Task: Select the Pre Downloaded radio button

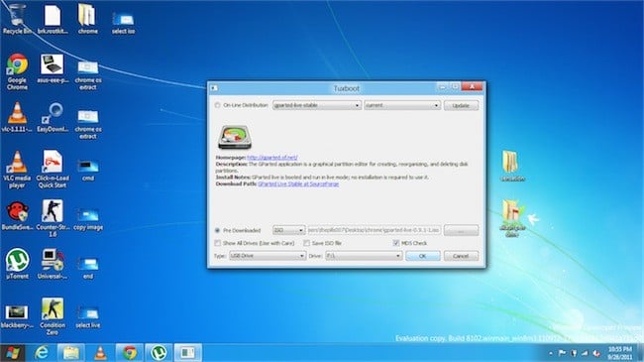Action: 217,230
